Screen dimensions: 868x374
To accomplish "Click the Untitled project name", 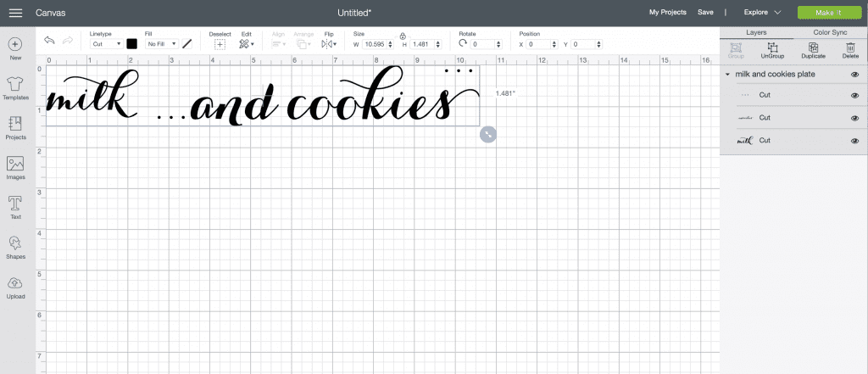I will click(354, 12).
